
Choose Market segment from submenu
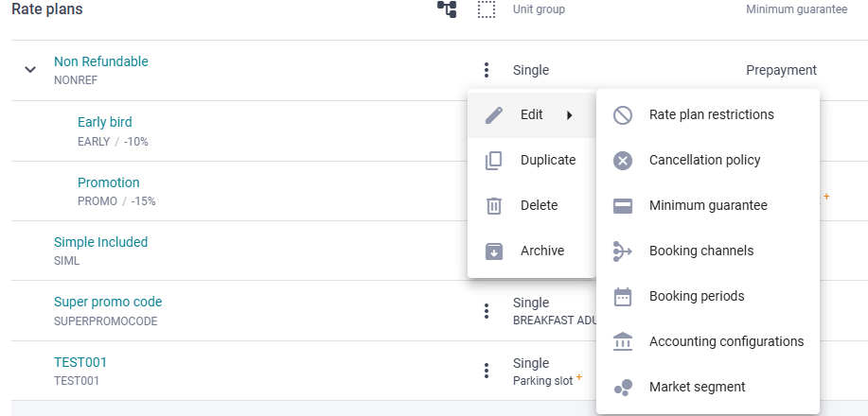point(708,388)
